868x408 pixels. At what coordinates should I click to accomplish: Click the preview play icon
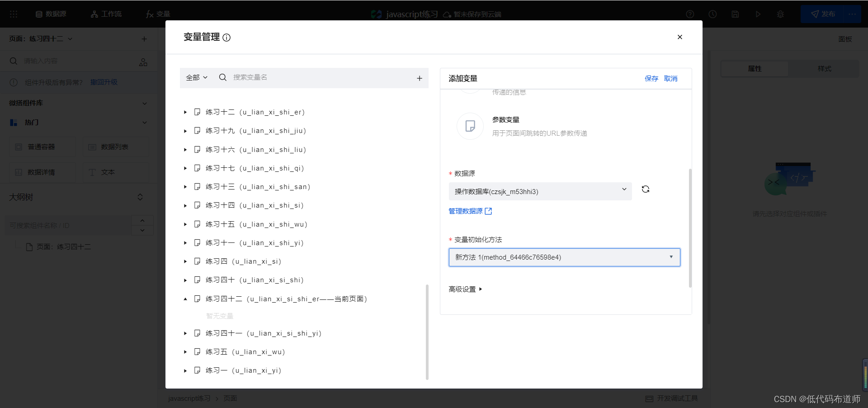pyautogui.click(x=758, y=14)
